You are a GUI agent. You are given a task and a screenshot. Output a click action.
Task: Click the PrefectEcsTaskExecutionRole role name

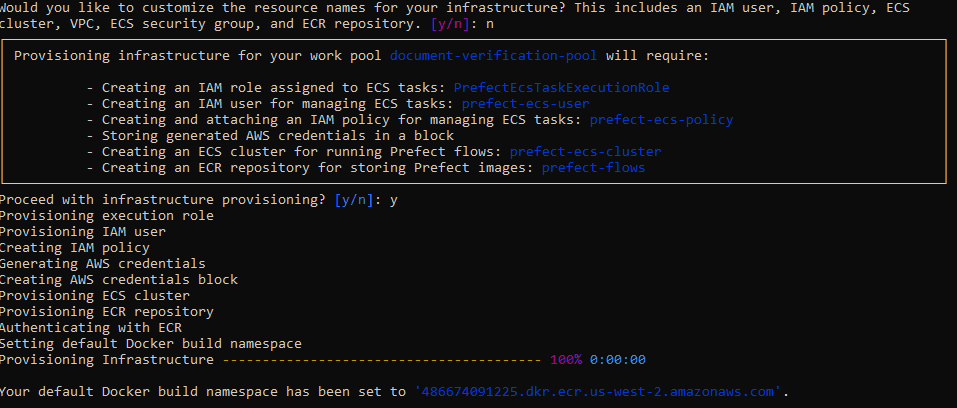[x=561, y=88]
